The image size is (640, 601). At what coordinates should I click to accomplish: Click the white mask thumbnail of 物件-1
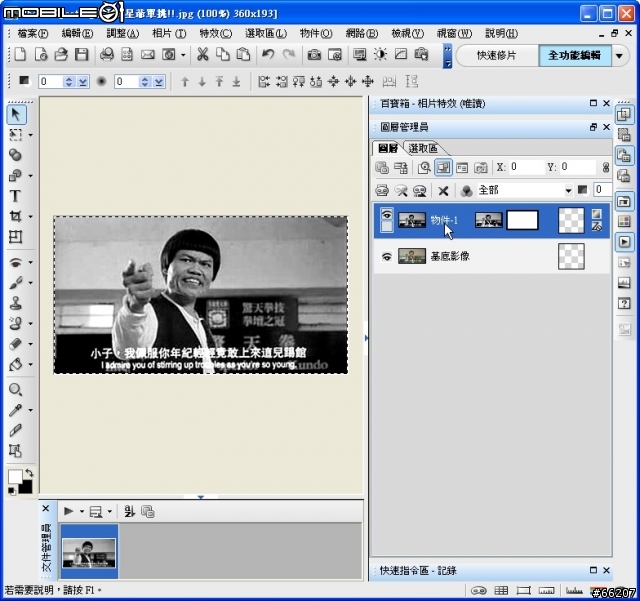tap(522, 220)
